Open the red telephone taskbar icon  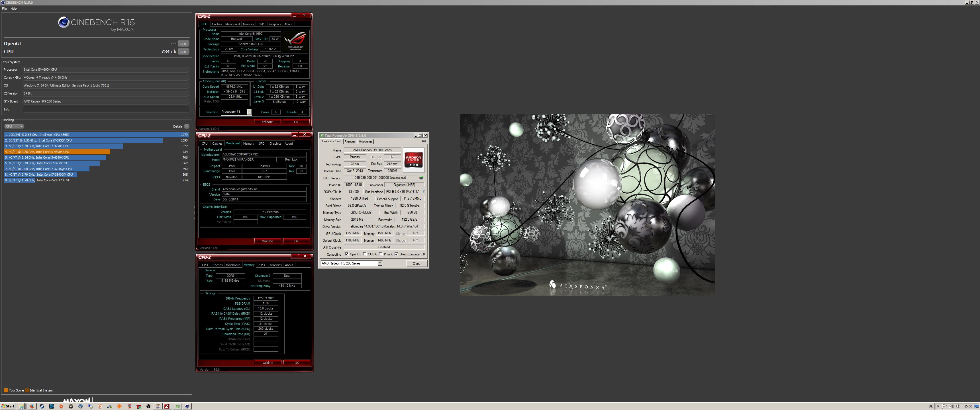pyautogui.click(x=139, y=406)
